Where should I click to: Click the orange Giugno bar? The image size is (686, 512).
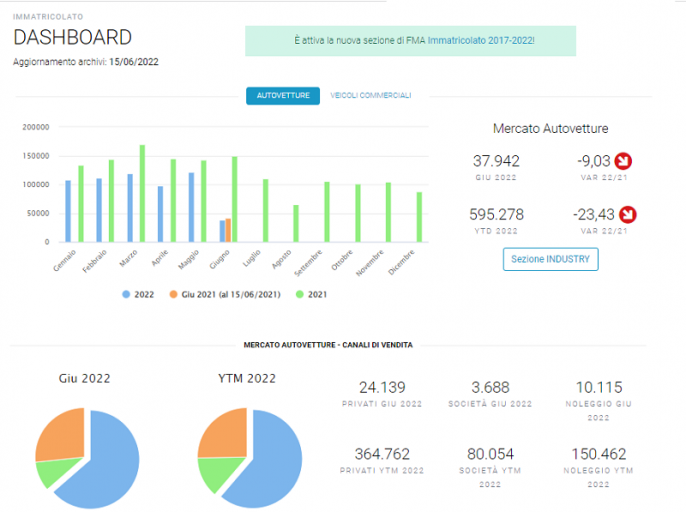pos(228,230)
